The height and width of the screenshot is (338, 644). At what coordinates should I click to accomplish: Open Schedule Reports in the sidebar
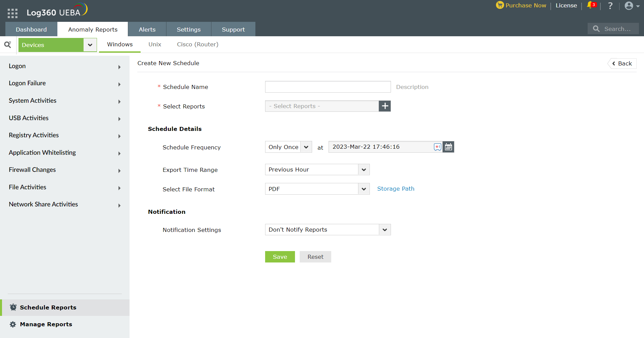65,307
